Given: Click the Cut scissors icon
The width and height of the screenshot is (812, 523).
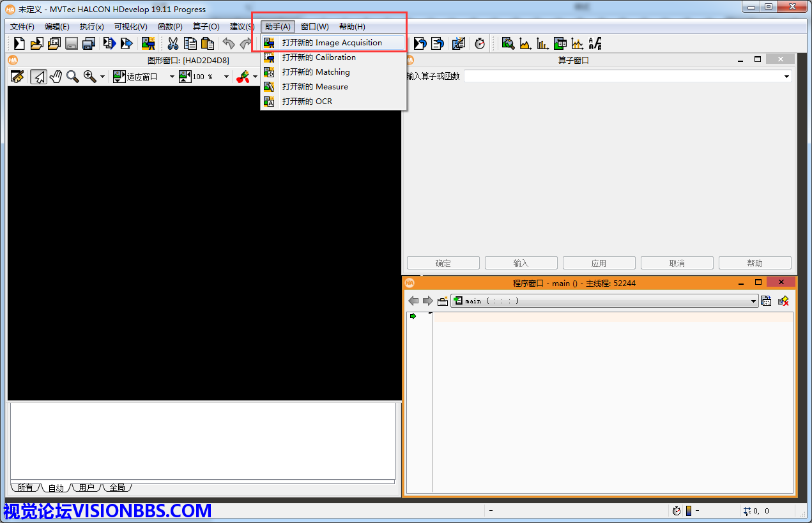Looking at the screenshot, I should [172, 43].
